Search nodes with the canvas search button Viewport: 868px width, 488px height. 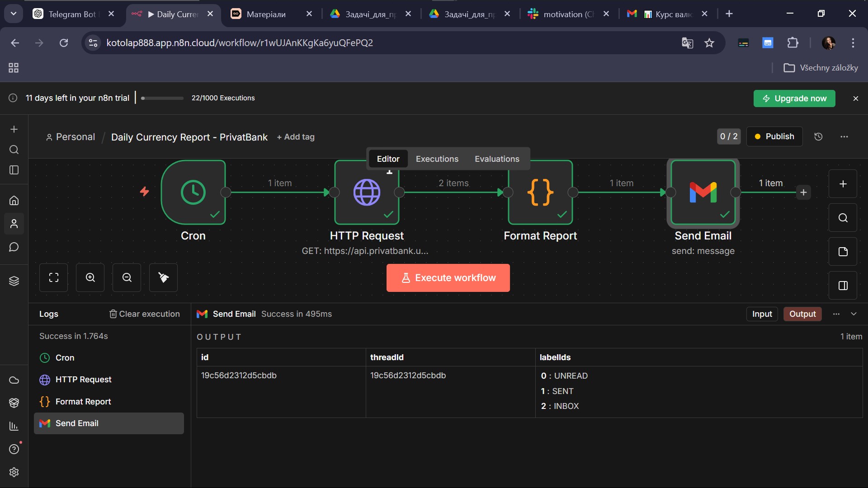coord(843,218)
